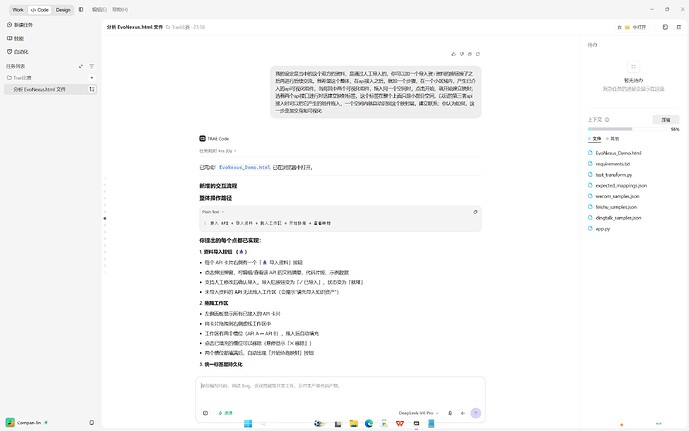Click the history clock icon in the top right header
The height and width of the screenshot is (431, 689).
click(665, 27)
